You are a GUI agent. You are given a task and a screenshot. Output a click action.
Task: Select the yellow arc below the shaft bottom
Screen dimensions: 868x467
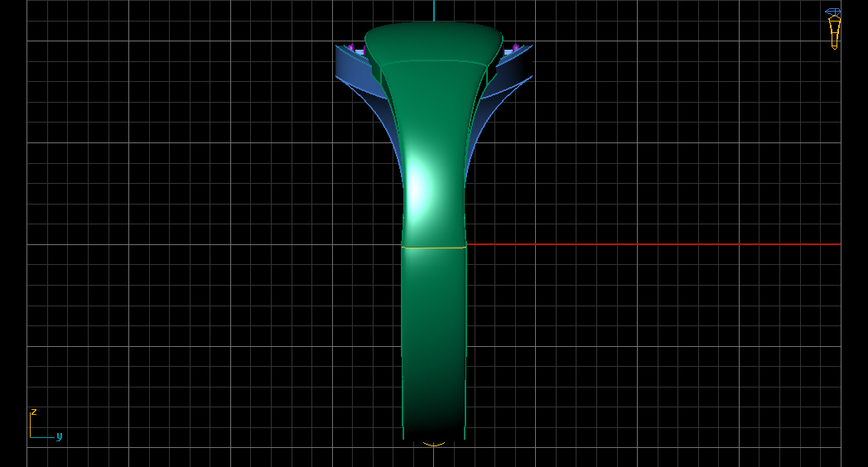coord(433,444)
